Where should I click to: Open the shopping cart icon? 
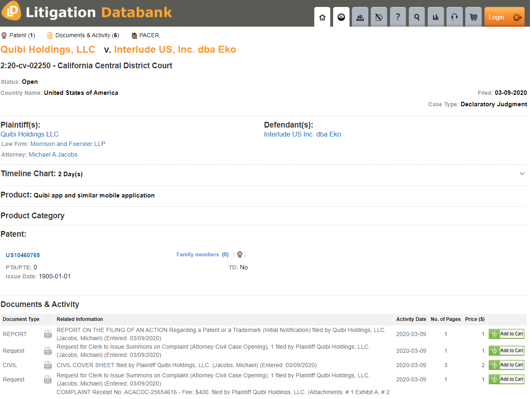tap(473, 17)
